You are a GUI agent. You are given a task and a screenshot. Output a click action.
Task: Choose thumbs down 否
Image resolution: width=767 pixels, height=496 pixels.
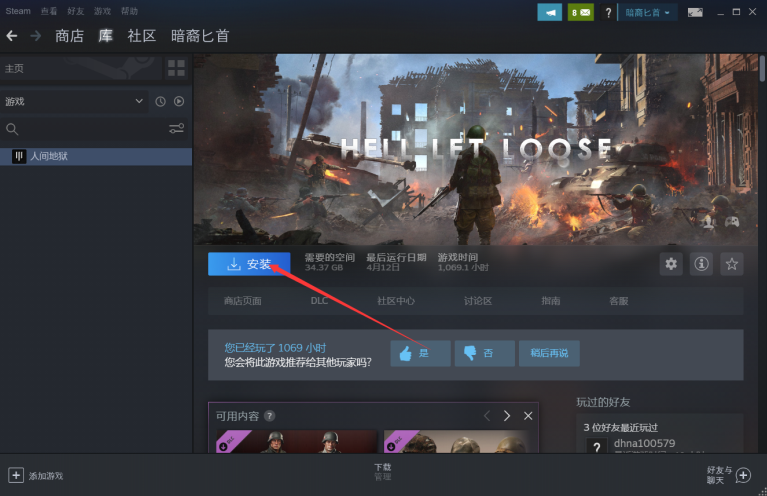pos(484,353)
